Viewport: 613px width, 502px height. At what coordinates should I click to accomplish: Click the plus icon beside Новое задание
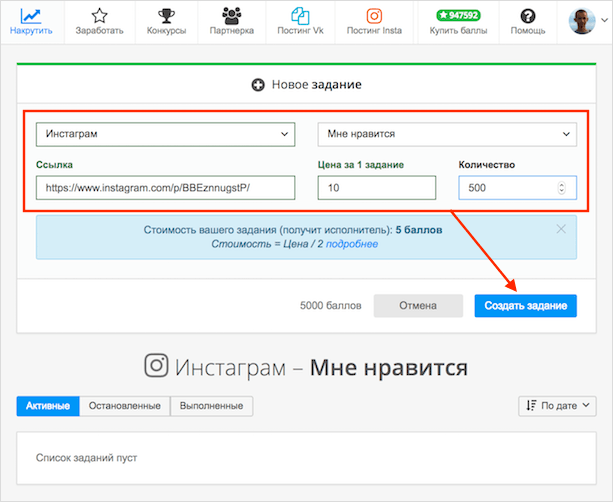(x=258, y=85)
